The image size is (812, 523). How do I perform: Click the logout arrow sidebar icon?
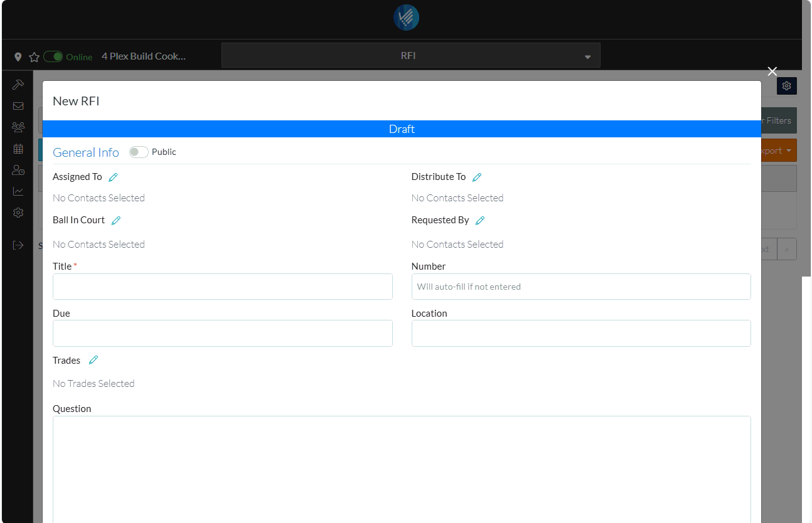[18, 245]
